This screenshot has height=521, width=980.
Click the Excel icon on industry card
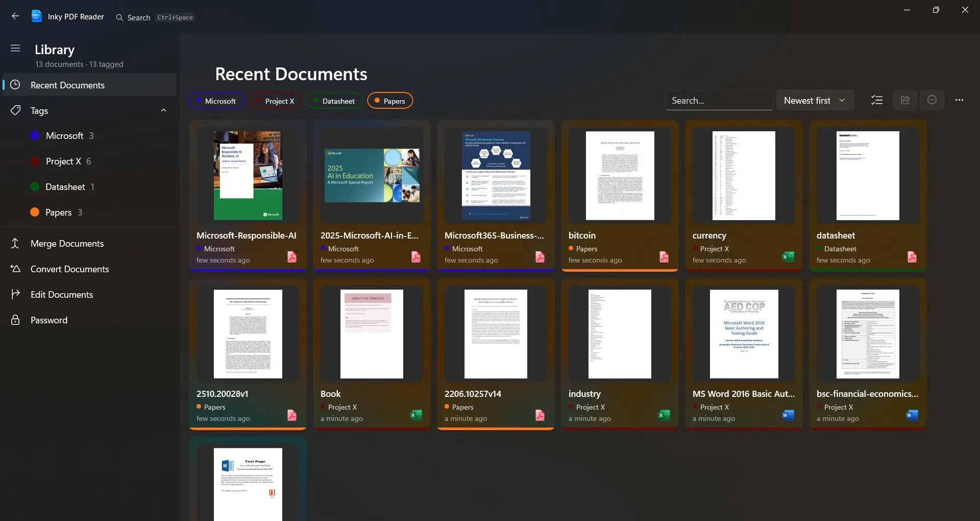tap(664, 415)
